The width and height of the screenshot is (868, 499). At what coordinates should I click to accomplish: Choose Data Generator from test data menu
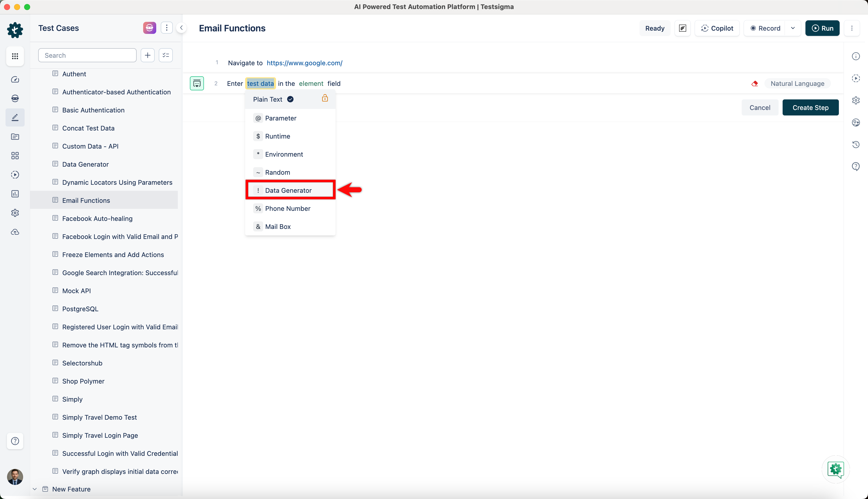[x=288, y=191]
